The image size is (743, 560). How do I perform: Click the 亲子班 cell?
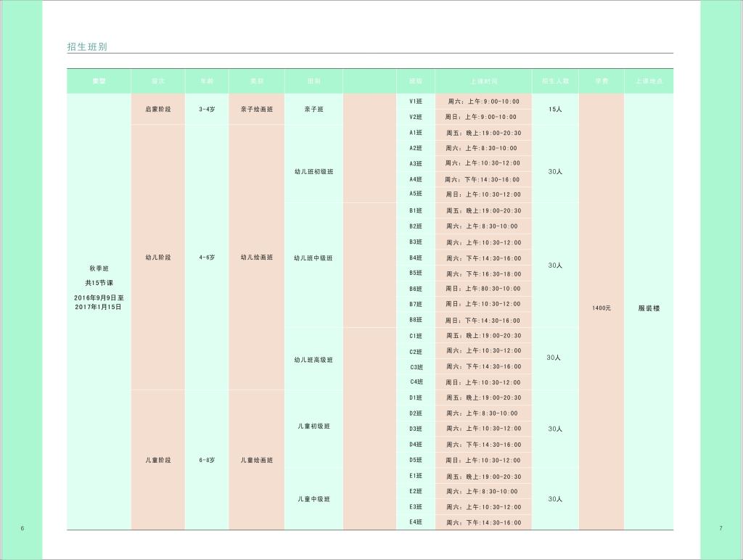(313, 109)
